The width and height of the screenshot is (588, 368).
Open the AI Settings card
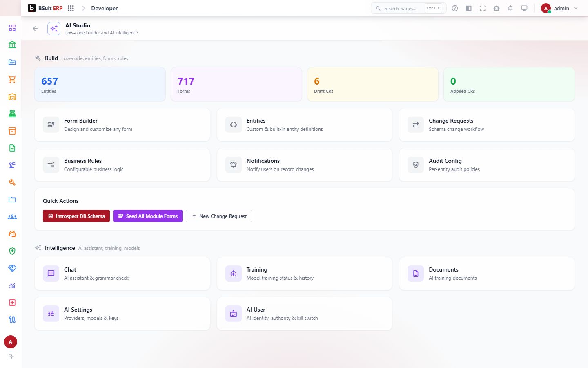(x=122, y=314)
